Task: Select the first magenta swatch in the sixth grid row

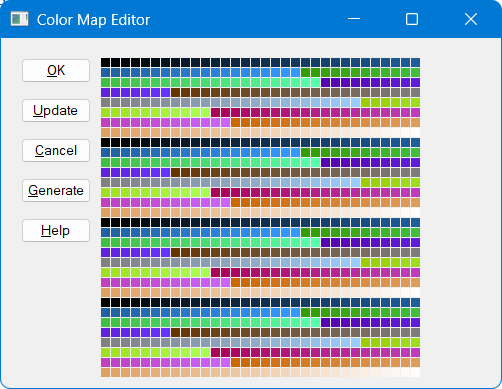Action: 216,112
